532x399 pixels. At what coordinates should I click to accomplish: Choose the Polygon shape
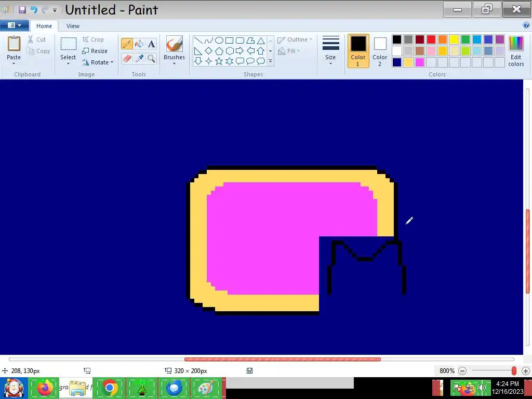250,41
